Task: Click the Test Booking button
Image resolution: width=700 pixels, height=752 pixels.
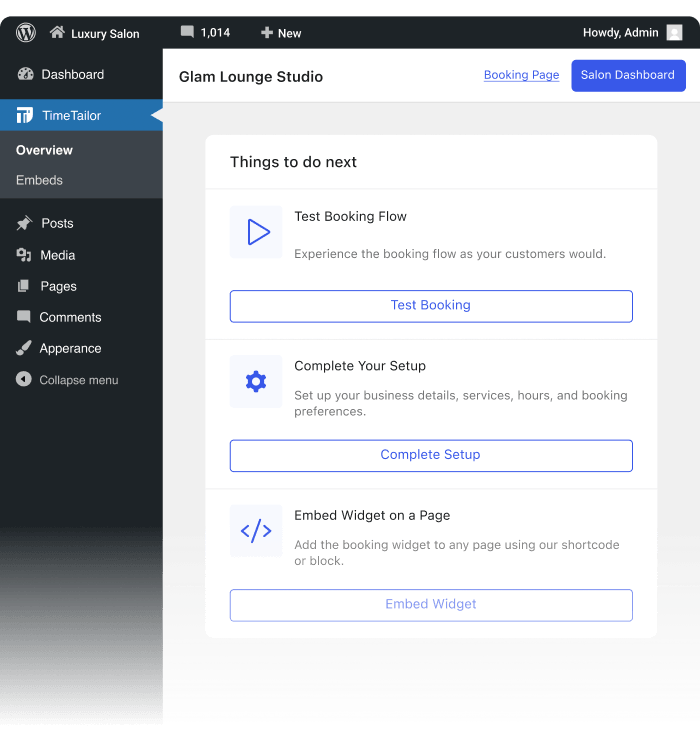Action: (x=431, y=306)
